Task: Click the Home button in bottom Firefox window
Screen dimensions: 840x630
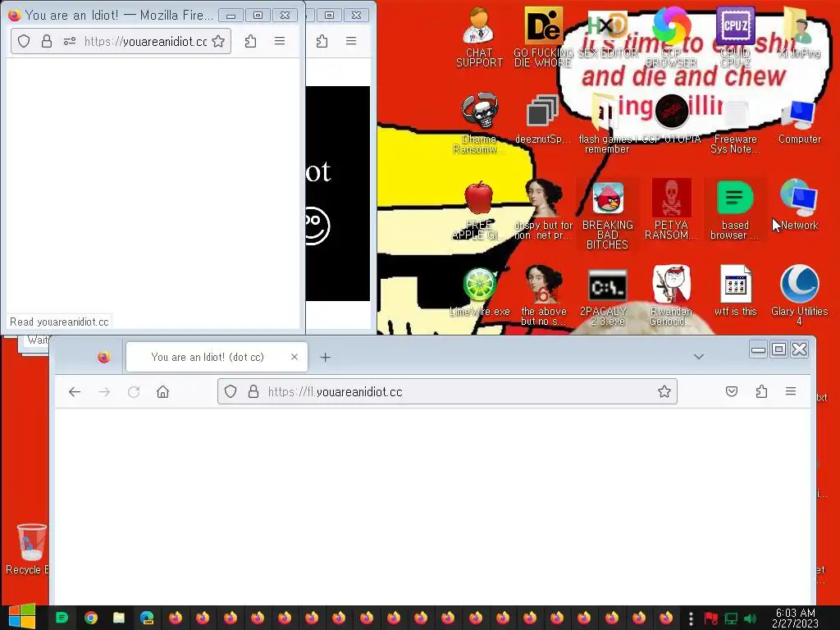Action: [x=163, y=391]
